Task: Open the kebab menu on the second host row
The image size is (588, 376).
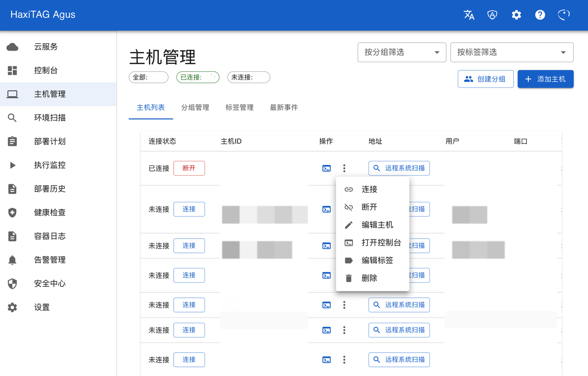Action: (344, 209)
